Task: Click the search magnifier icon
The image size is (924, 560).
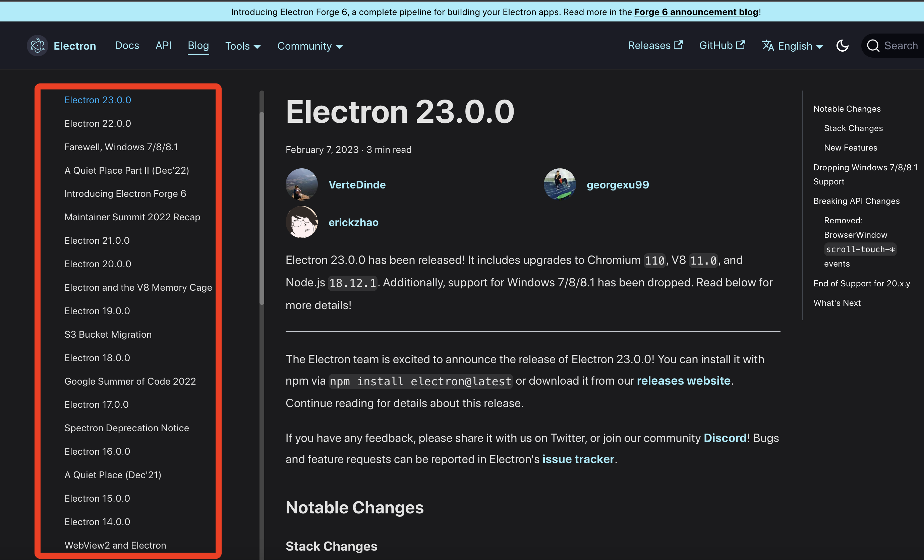Action: (873, 46)
